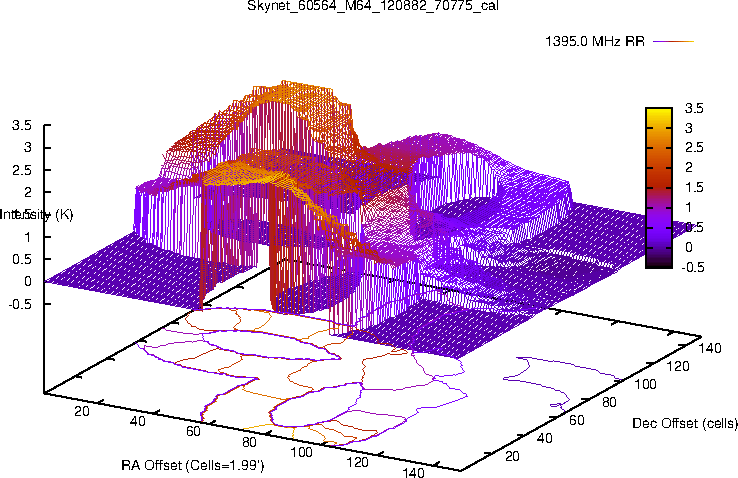Click the plot title Skynet_60564_M64_120882_70775_cal
Image resolution: width=738 pixels, height=478 pixels.
pyautogui.click(x=372, y=6)
